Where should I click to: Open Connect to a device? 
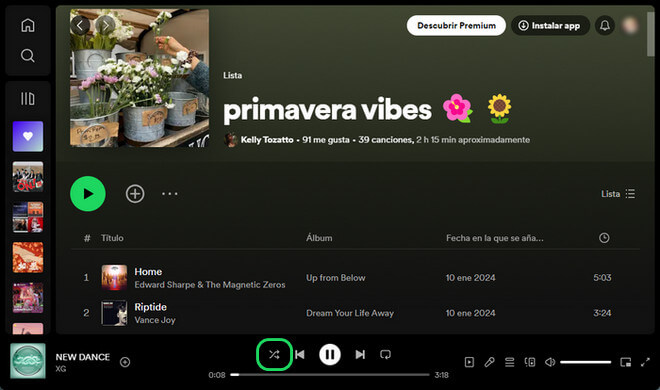(x=530, y=362)
